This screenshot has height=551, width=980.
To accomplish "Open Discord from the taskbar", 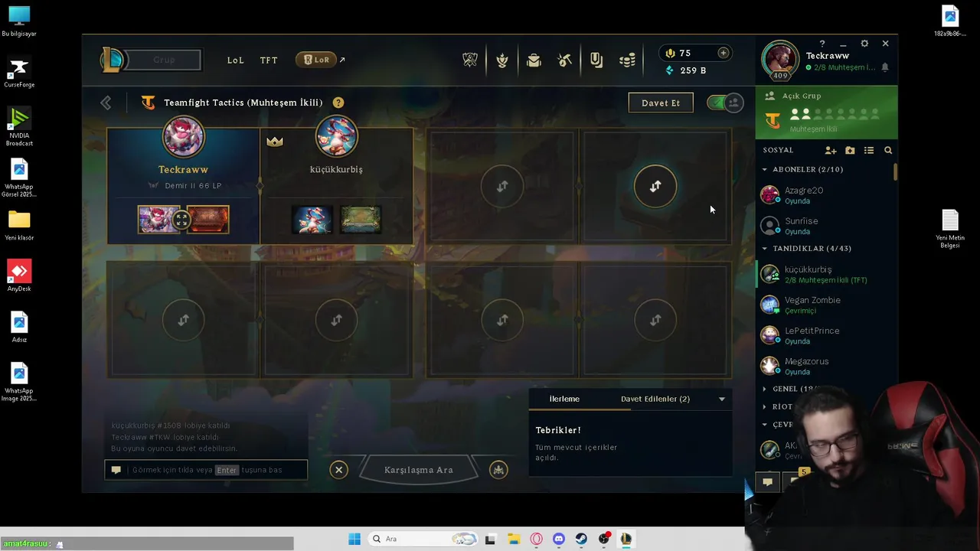I will point(559,539).
